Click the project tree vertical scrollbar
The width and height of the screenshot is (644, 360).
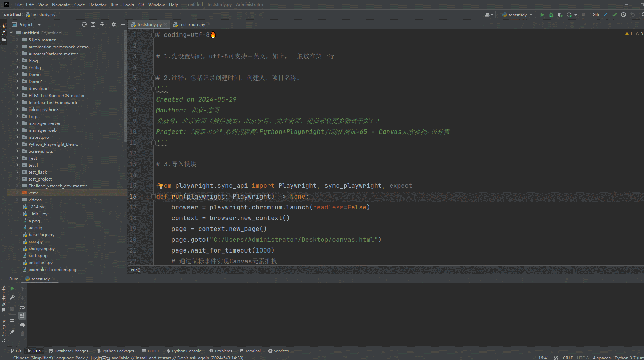(x=125, y=86)
